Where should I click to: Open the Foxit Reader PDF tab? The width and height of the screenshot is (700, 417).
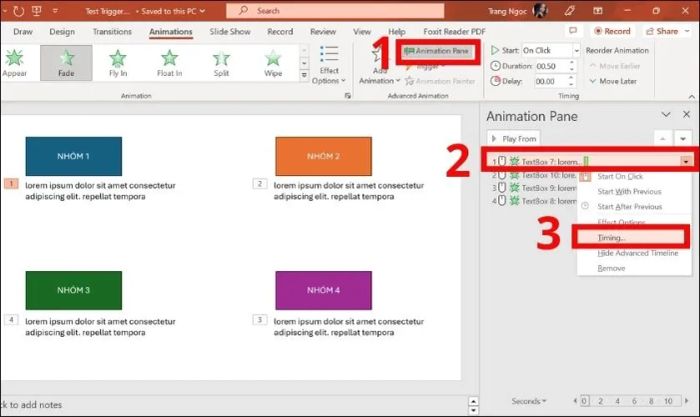(454, 32)
